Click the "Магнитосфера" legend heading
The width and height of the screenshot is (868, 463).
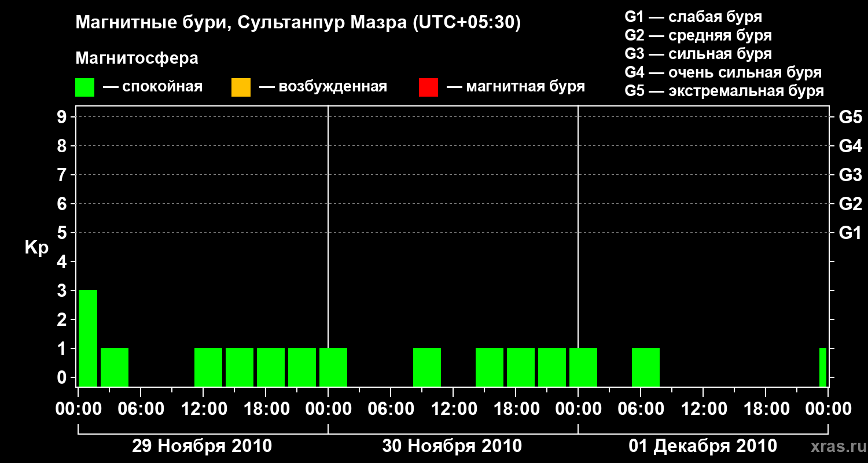pyautogui.click(x=137, y=58)
